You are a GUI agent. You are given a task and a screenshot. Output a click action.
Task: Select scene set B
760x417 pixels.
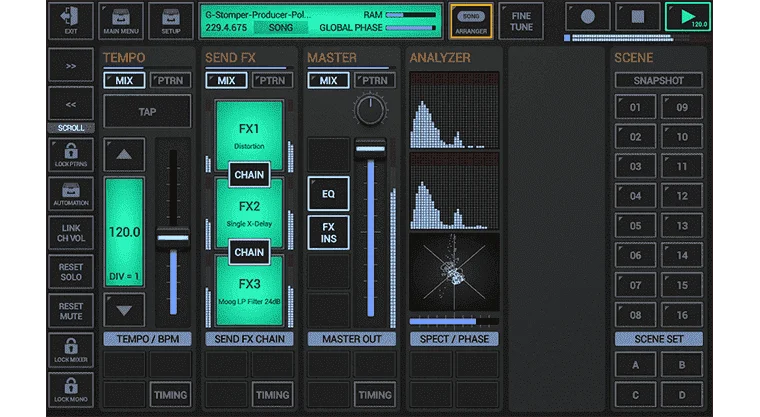tap(681, 365)
